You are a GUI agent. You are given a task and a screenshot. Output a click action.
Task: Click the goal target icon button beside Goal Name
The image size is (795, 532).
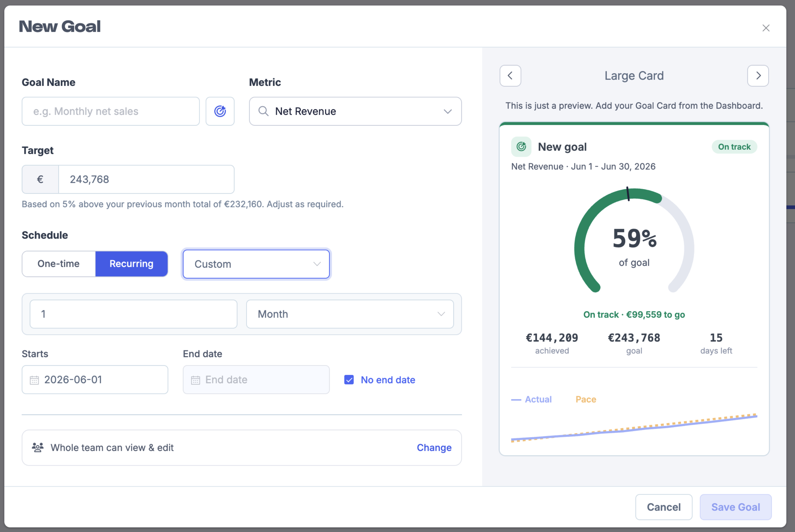point(220,111)
